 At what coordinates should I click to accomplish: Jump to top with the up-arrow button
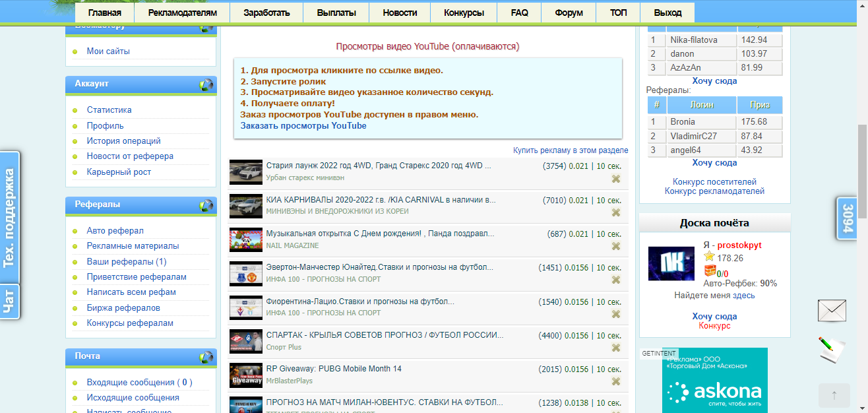coord(834,395)
